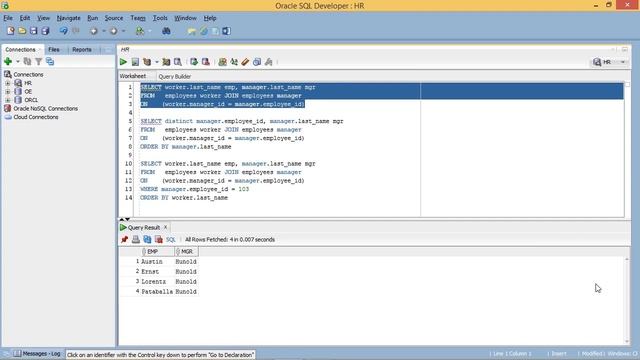The height and width of the screenshot is (360, 640).
Task: Click the Explain Plan icon
Action: [x=147, y=62]
